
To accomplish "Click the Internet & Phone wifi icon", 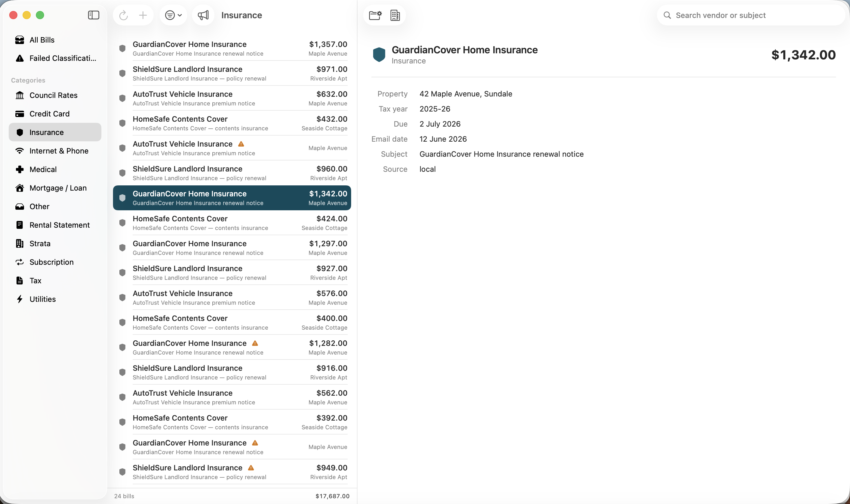I will tap(20, 151).
